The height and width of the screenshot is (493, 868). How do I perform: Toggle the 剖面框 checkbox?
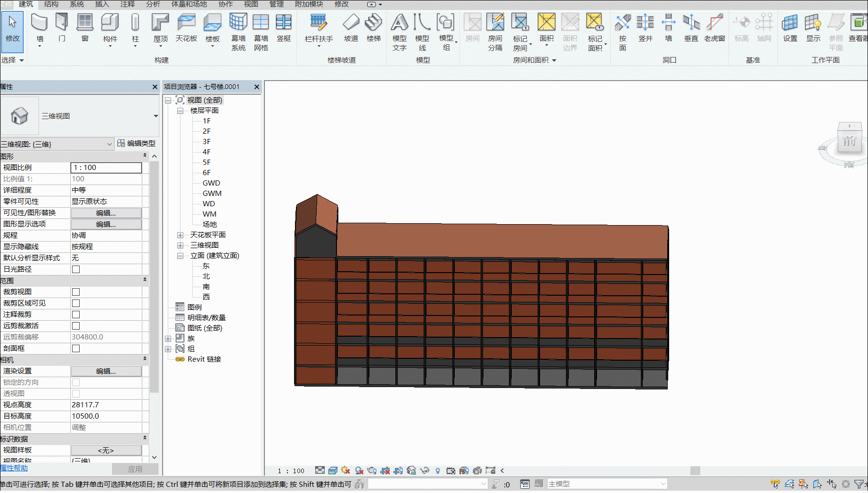click(76, 348)
